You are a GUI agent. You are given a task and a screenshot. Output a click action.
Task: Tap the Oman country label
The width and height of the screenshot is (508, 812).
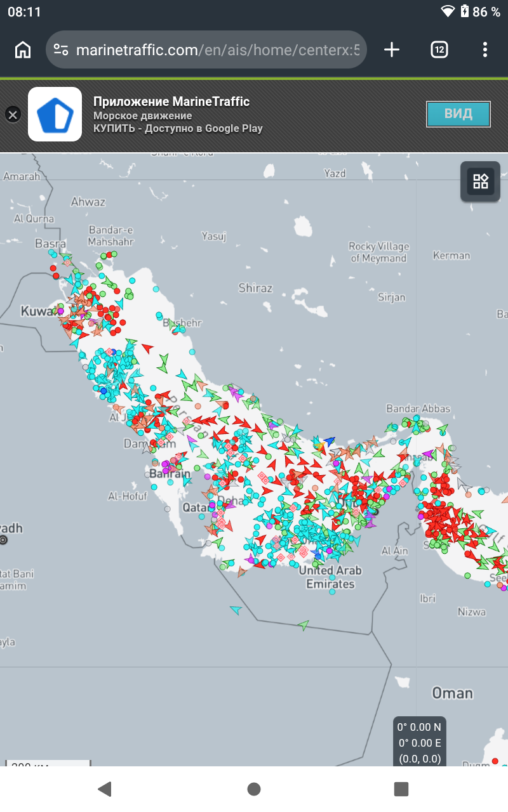point(453,693)
